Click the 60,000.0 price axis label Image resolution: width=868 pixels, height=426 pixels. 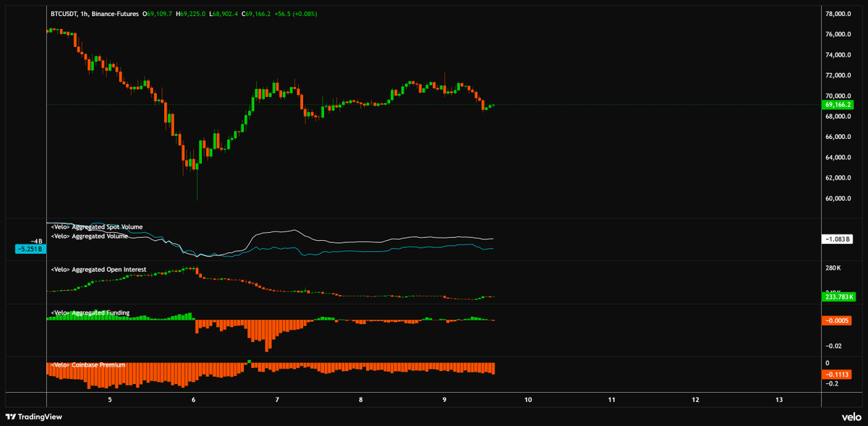point(838,199)
